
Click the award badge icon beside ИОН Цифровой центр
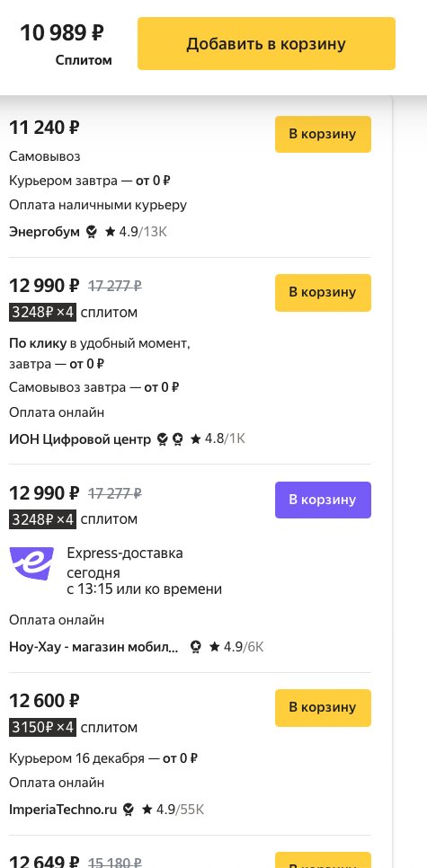click(177, 439)
